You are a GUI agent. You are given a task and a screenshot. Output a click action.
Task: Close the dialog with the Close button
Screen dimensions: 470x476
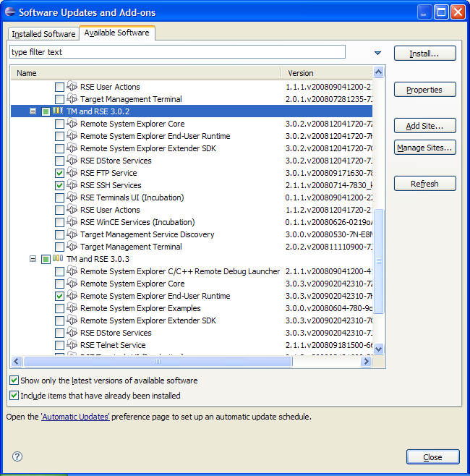433,457
